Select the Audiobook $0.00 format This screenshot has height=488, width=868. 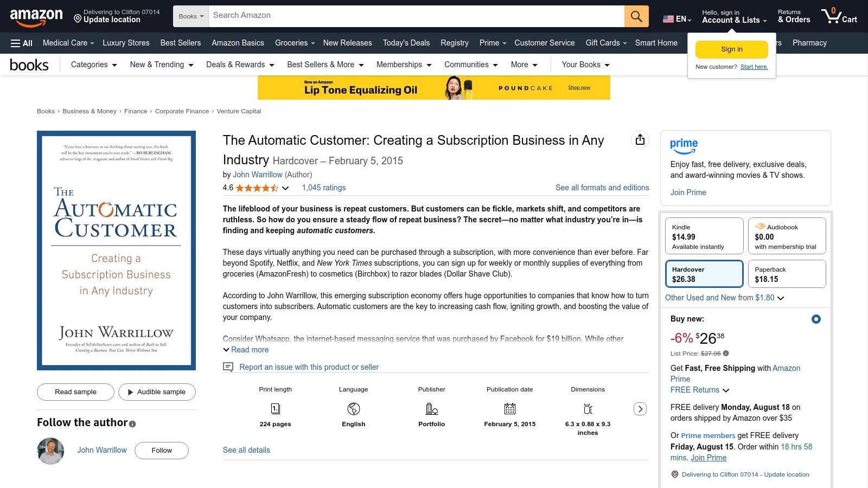(787, 236)
